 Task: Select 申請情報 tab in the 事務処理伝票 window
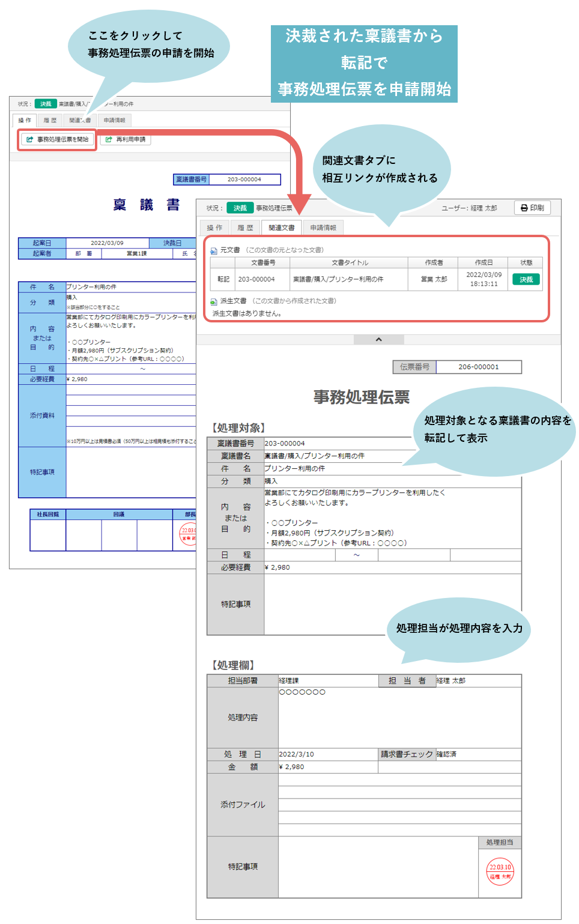323,228
